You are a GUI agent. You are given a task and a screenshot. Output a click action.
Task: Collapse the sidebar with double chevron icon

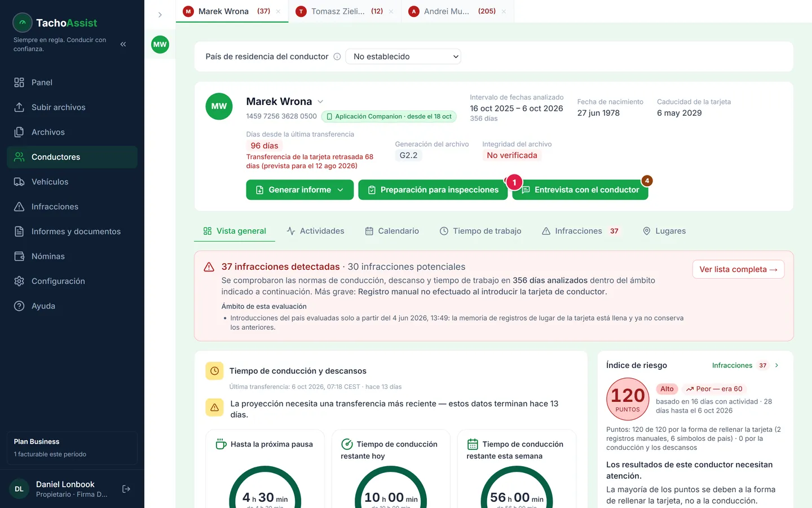tap(123, 44)
